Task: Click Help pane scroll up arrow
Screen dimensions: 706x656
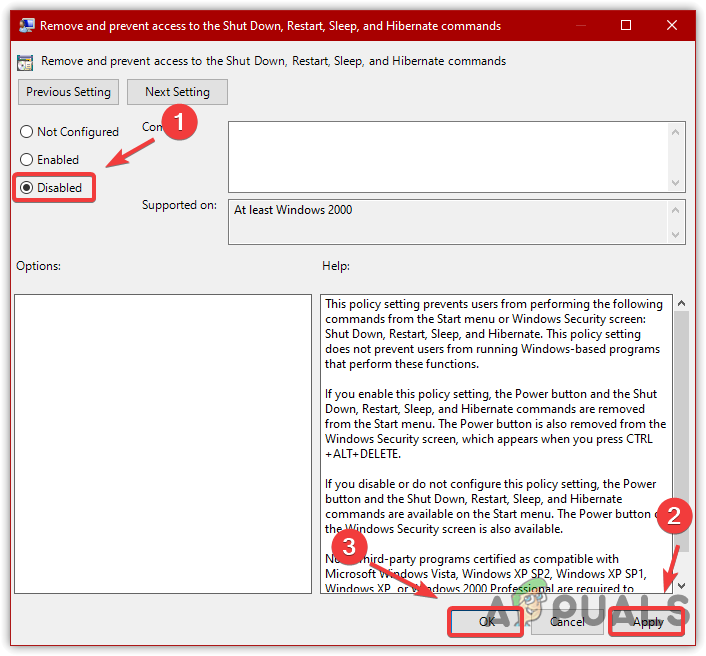Action: [x=681, y=303]
